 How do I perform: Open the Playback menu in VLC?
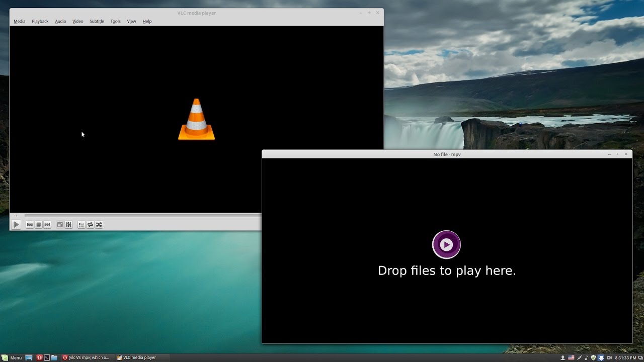40,21
